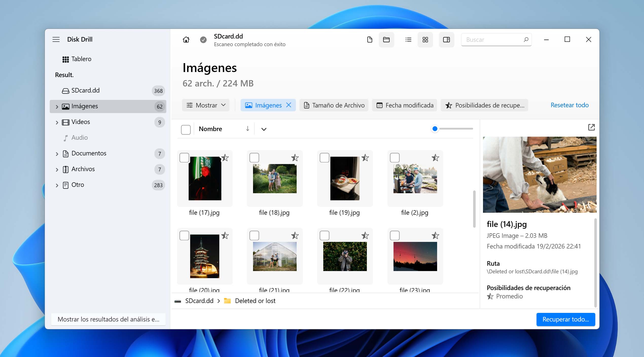
Task: Open Fecha modificada filter
Action: (x=404, y=105)
